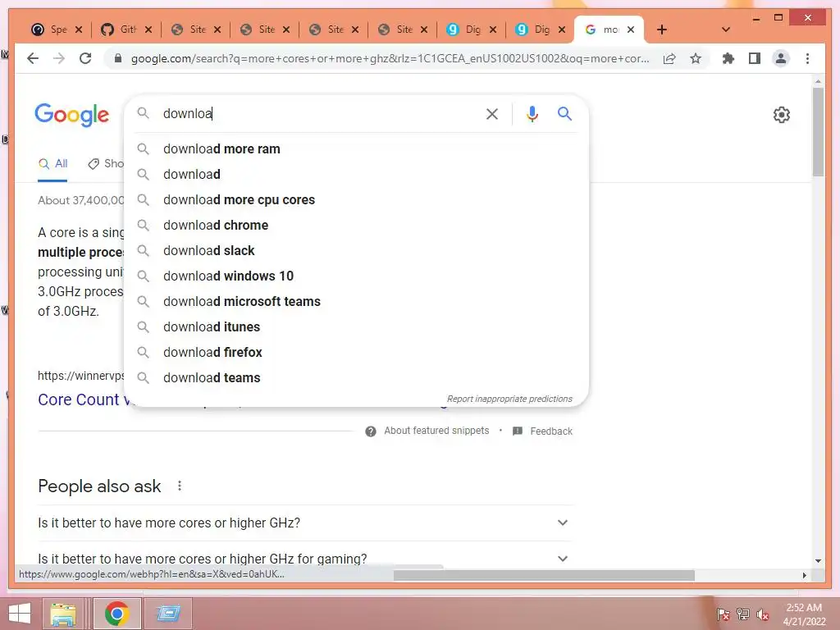Screen dimensions: 840x630
Task: Select suggestion 'download teams'
Action: pyautogui.click(x=356, y=377)
